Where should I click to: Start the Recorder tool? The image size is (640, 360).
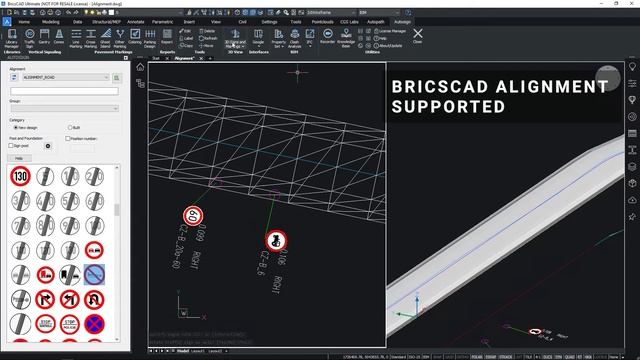(x=327, y=36)
